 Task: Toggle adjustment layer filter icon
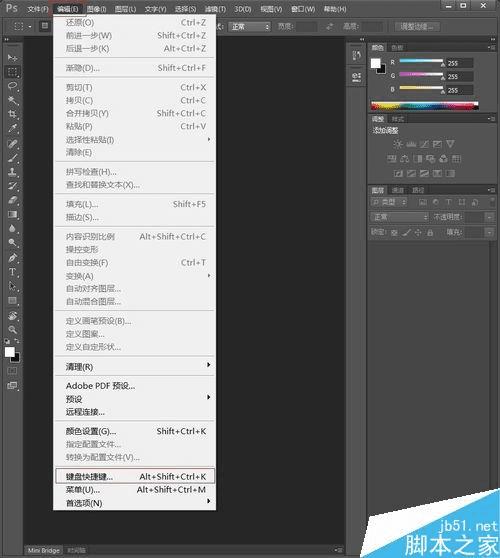(436, 202)
